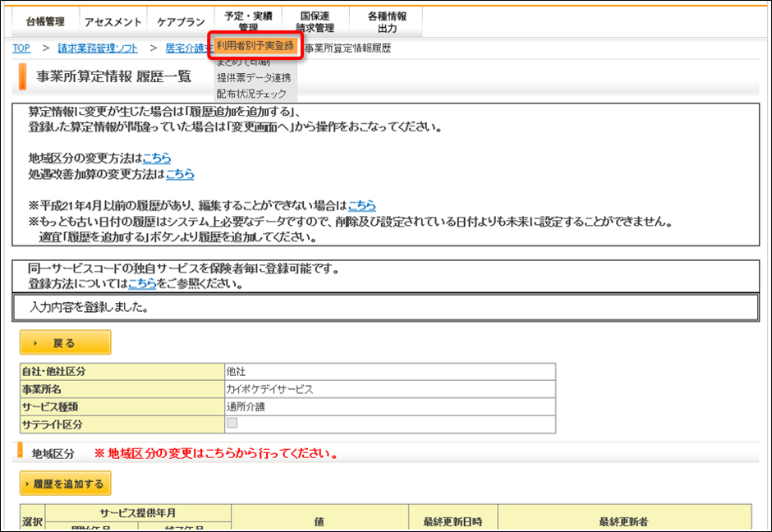This screenshot has width=772, height=532.
Task: Click the 事業所算定情報 履歴一覧 heading
Action: point(113,77)
